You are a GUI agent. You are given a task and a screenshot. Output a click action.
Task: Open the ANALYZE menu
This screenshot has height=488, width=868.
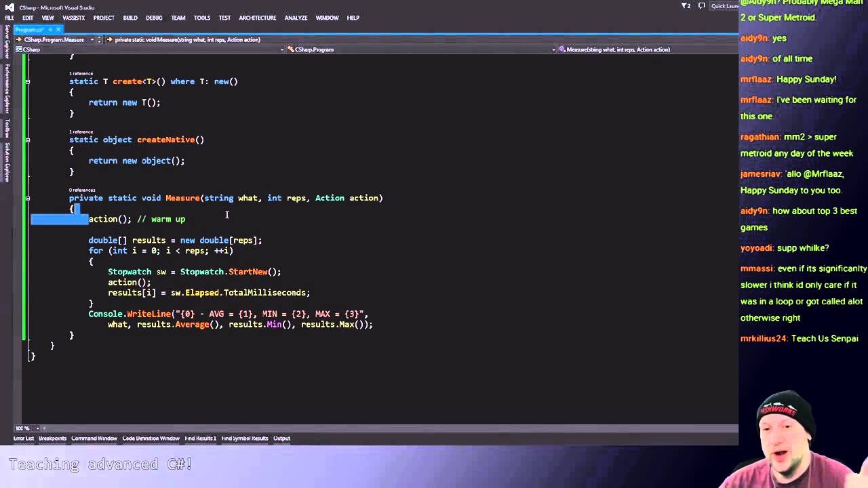pos(296,18)
